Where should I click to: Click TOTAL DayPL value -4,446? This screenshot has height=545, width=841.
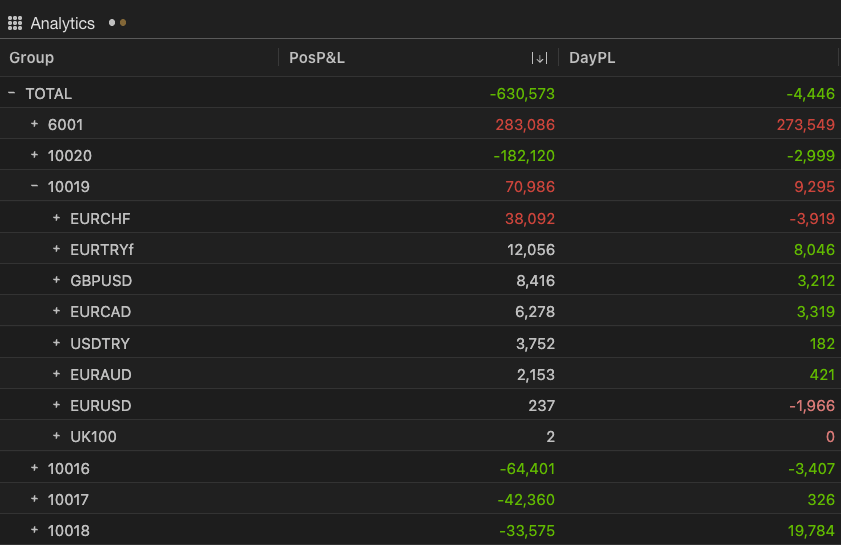tap(810, 94)
